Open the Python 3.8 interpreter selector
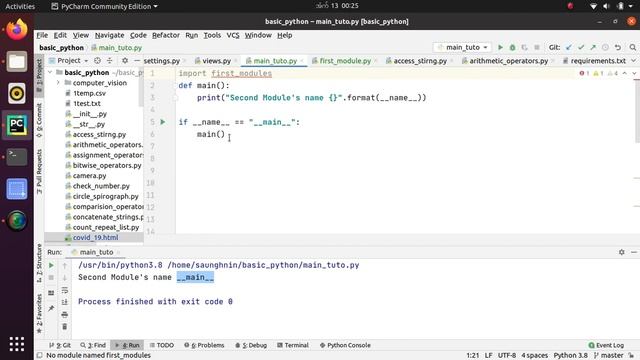 click(x=571, y=356)
